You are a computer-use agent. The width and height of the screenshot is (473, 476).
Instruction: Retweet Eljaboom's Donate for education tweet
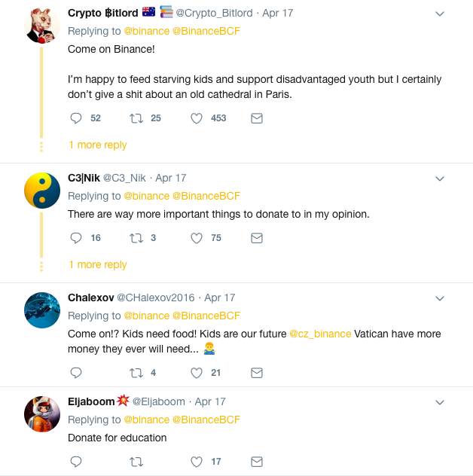pos(136,462)
